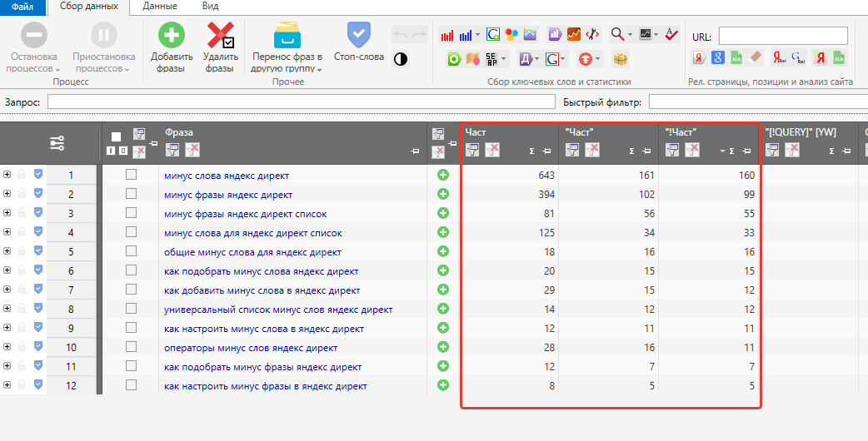Click the SERP icon

(x=491, y=58)
